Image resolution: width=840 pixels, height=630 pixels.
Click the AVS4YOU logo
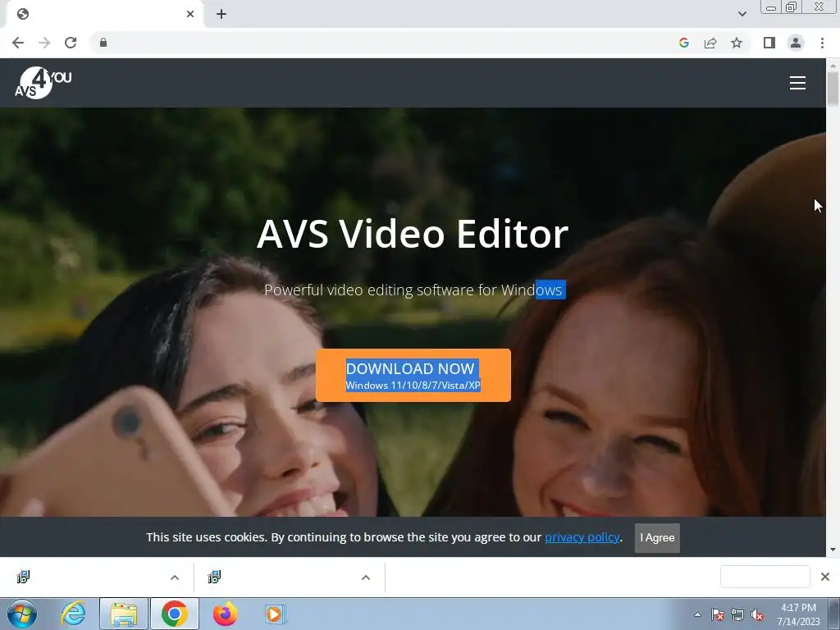[x=43, y=83]
